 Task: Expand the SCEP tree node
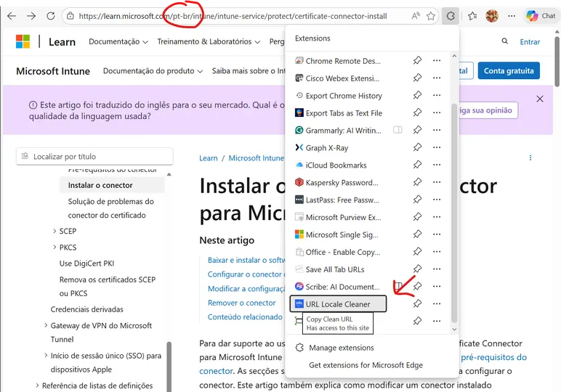coord(55,231)
